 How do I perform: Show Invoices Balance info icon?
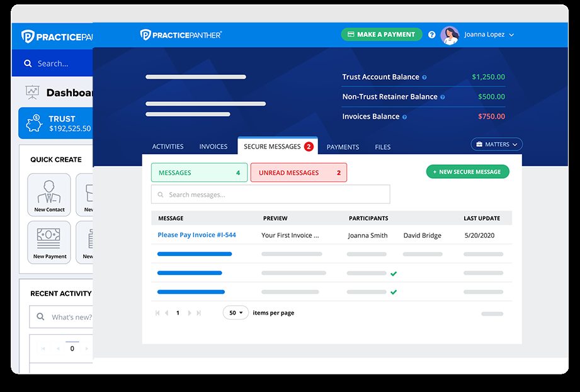coord(404,117)
